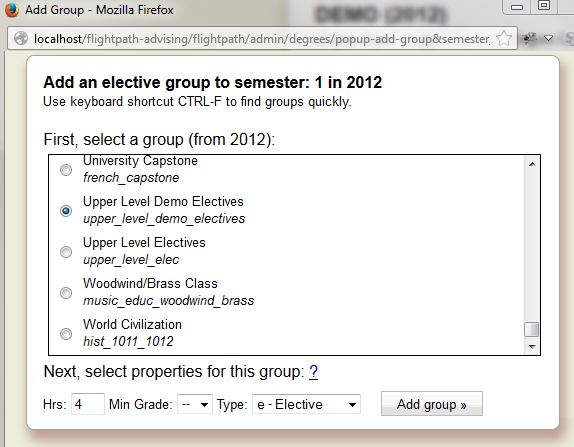Viewport: 574px width, 447px height.
Task: Click the site identity globe icon
Action: pos(20,38)
